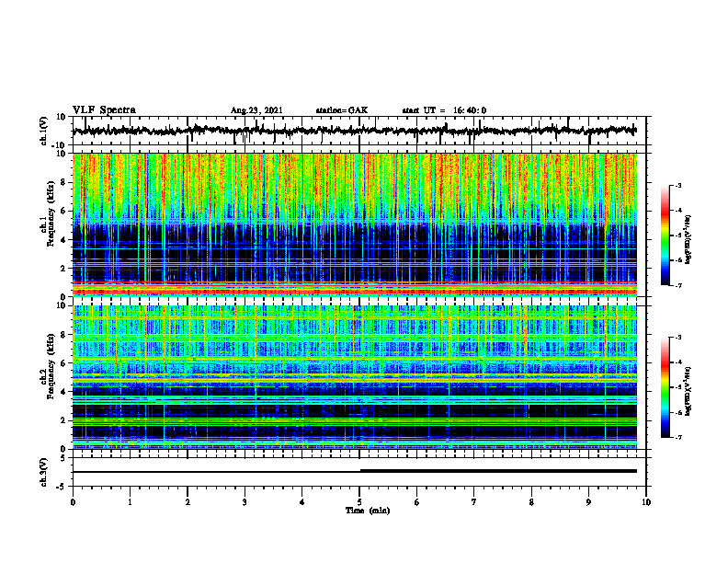Click the "-10" tick on ch.1(V) axis
This screenshot has width=728, height=563.
60,145
